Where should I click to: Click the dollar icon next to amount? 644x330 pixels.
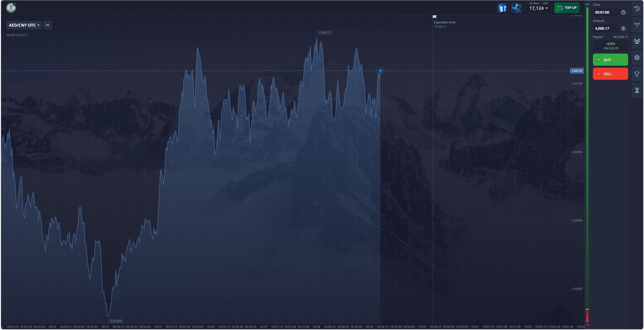(623, 28)
